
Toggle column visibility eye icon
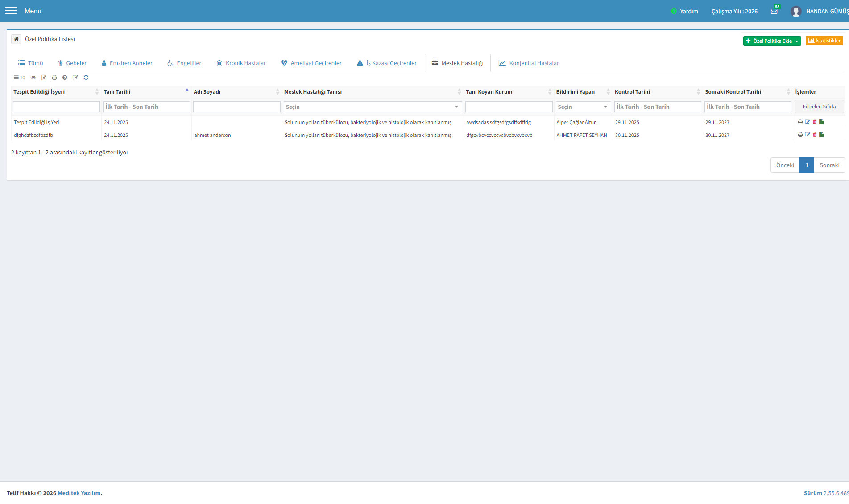coord(33,78)
